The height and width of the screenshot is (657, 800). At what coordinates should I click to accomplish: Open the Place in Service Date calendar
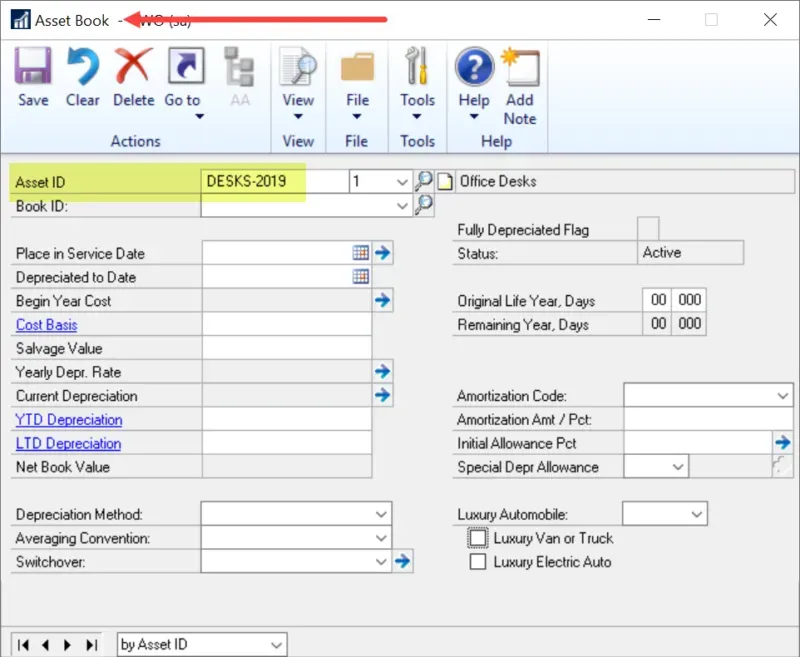361,253
